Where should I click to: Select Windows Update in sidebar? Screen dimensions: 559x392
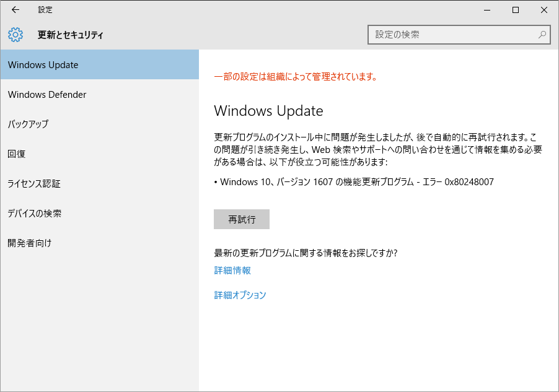(99, 64)
